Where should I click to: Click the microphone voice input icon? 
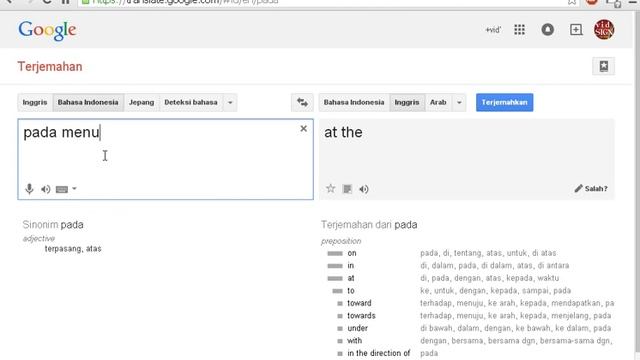[29, 189]
